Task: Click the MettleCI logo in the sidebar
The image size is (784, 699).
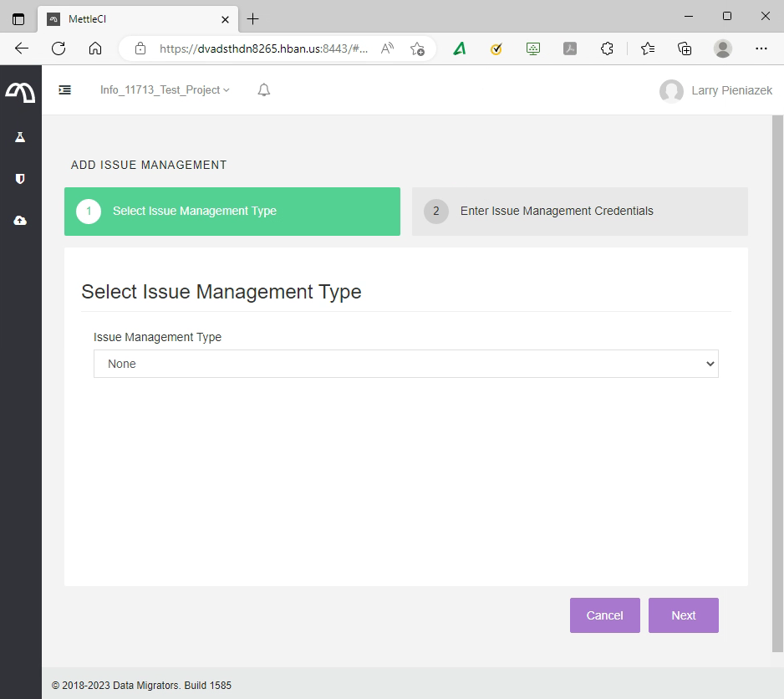Action: pos(20,92)
